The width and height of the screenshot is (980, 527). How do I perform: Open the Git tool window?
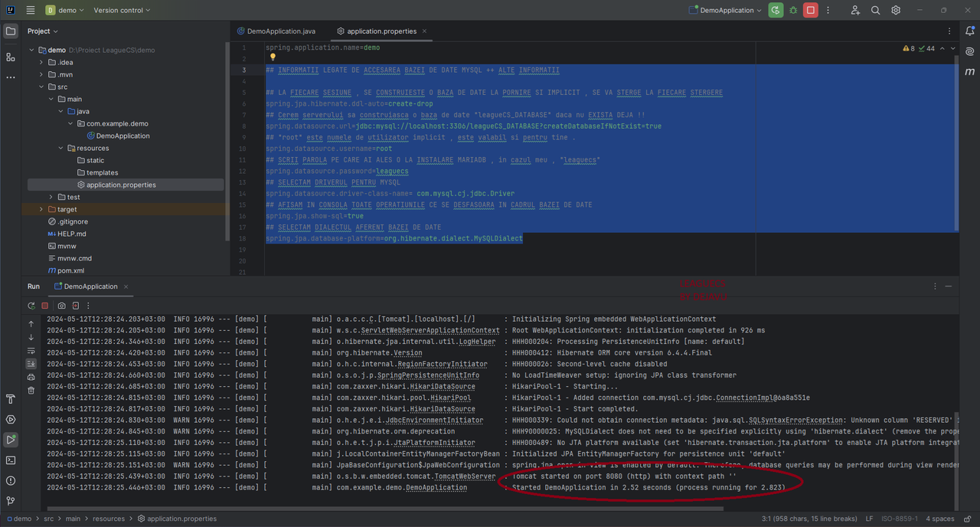pos(11,501)
